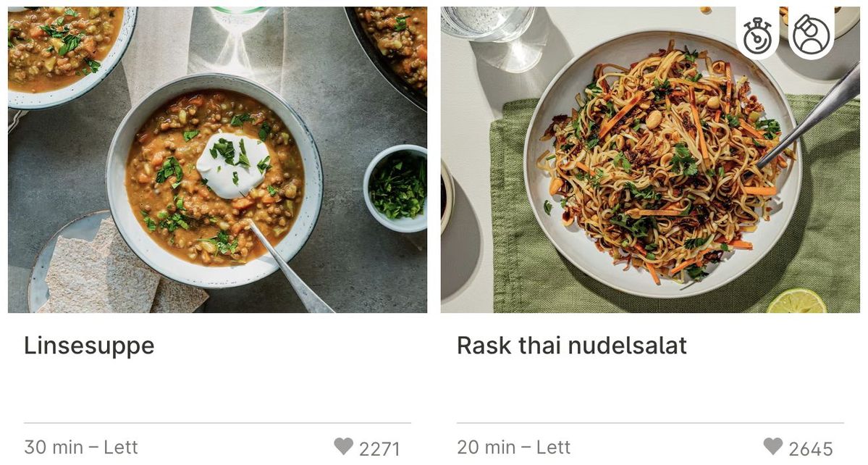The width and height of the screenshot is (868, 465).
Task: Click the baby bottle badge icon
Action: click(x=811, y=35)
